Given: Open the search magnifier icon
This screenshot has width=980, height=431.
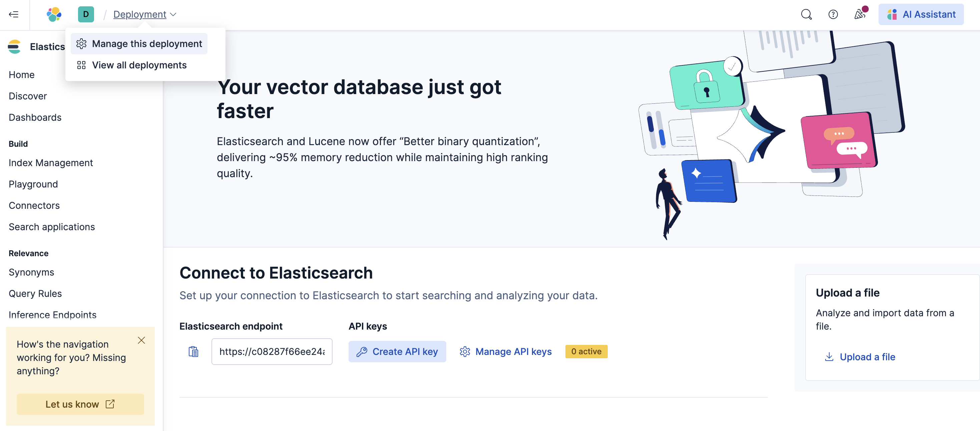Looking at the screenshot, I should click(x=806, y=14).
